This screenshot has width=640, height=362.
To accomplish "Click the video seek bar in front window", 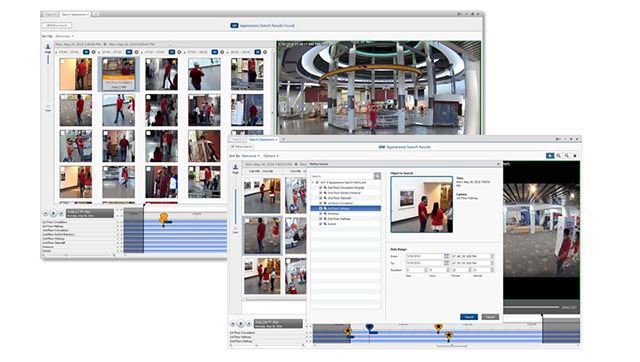I will (x=531, y=307).
